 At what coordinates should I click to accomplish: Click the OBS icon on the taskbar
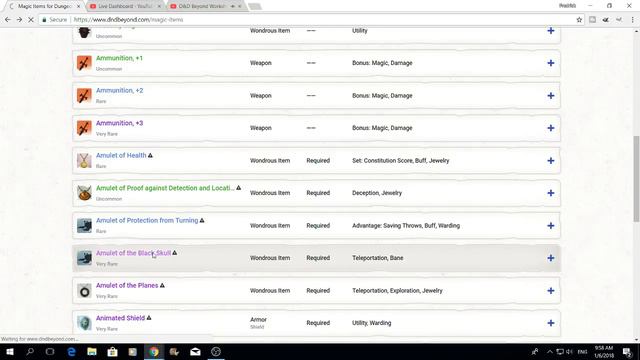(216, 351)
